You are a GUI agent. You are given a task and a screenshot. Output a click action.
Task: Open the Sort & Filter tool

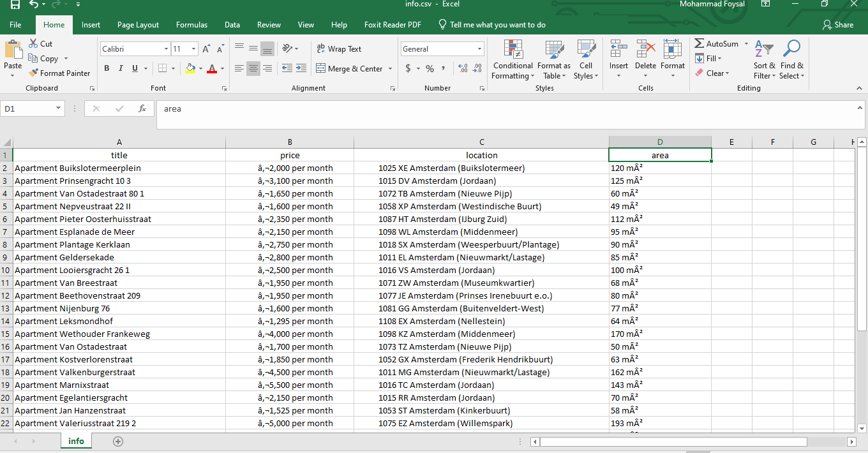point(764,61)
